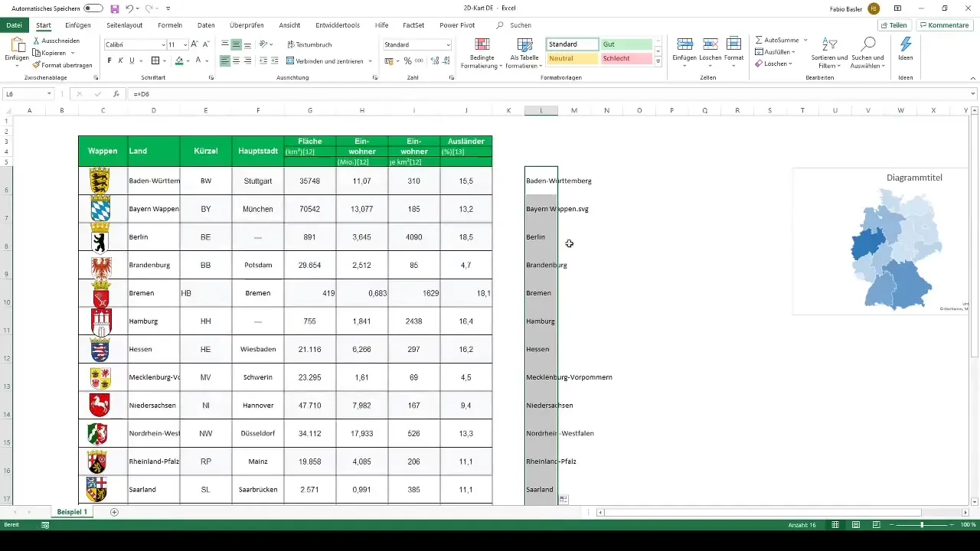Click the Auto Fill options icon
Viewport: 980px width, 551px height.
(563, 499)
